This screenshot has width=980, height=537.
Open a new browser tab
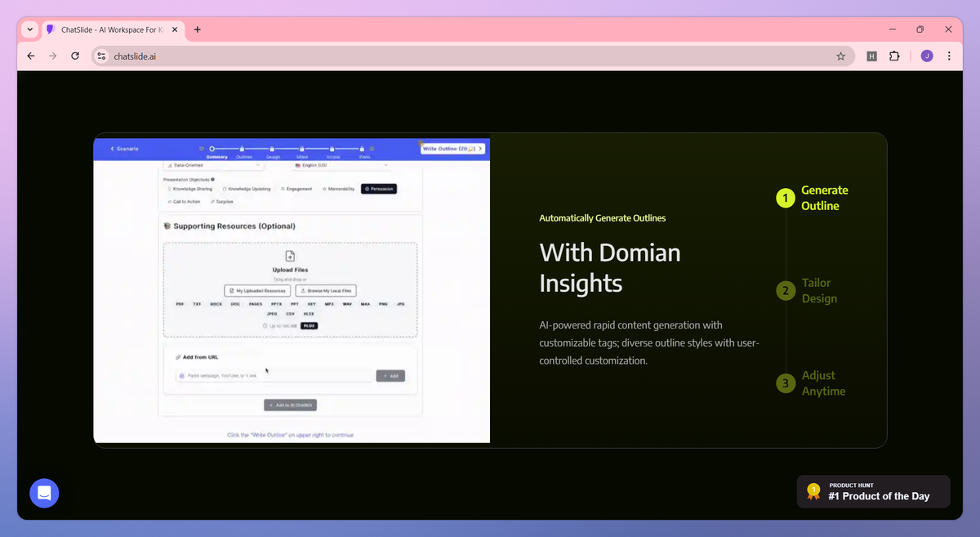point(197,29)
